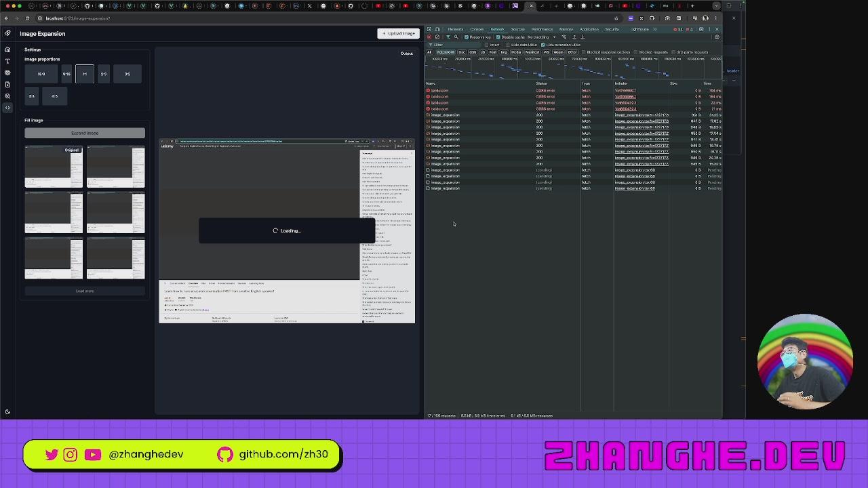Uncheck Hide extension URLs in the Network filter bar

pos(542,45)
